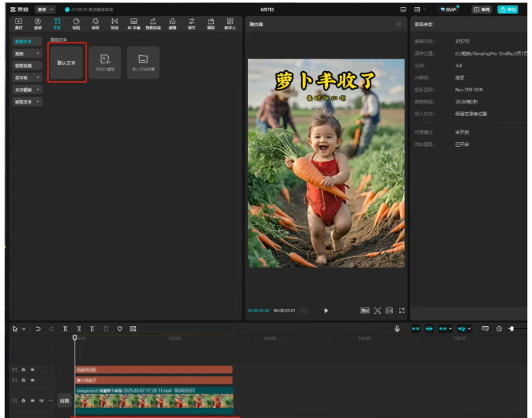Click the current timecode 00:00:00:00

pos(259,311)
